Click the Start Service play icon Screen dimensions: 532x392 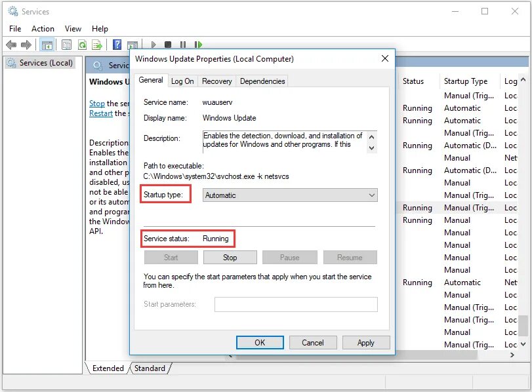[x=153, y=45]
